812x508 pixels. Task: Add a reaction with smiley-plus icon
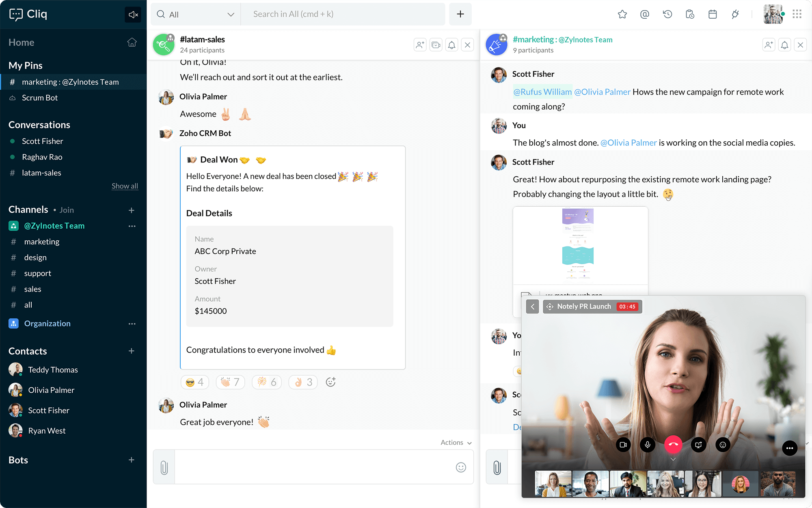[x=330, y=382]
